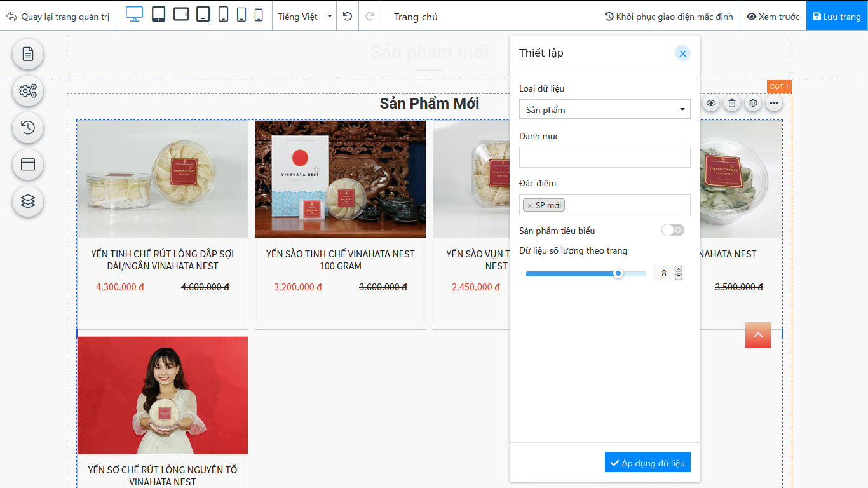The image size is (868, 488).
Task: Click Xem trước preview button
Action: pos(773,17)
